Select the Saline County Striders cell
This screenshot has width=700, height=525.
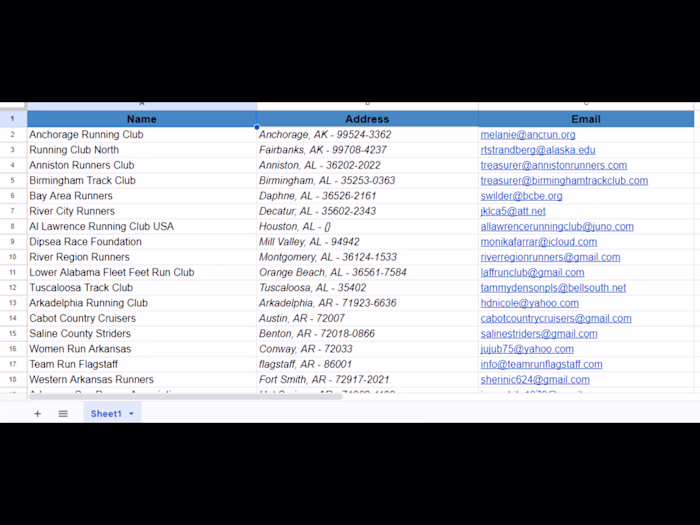pyautogui.click(x=142, y=333)
